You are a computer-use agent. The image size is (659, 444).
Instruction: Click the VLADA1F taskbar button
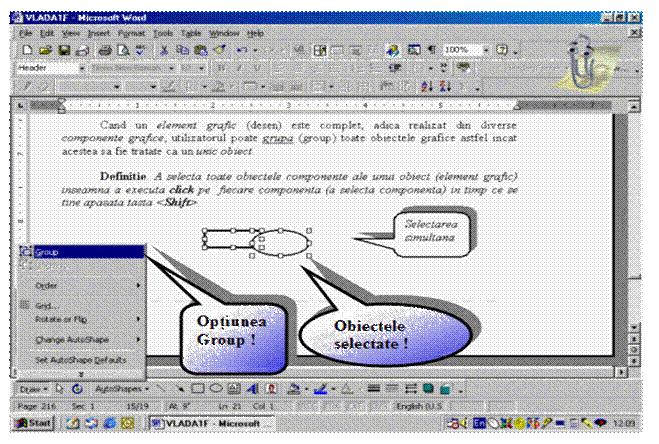(x=205, y=423)
